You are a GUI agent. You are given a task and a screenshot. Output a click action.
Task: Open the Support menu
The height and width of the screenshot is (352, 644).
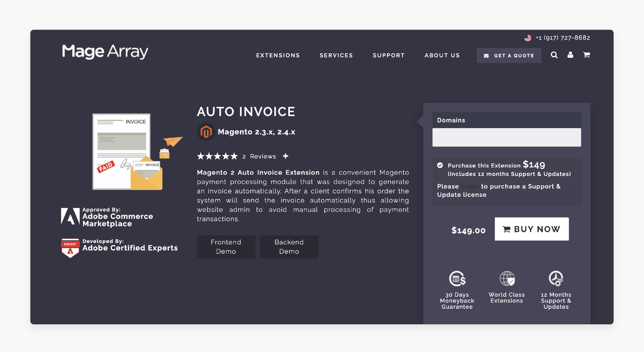[389, 55]
